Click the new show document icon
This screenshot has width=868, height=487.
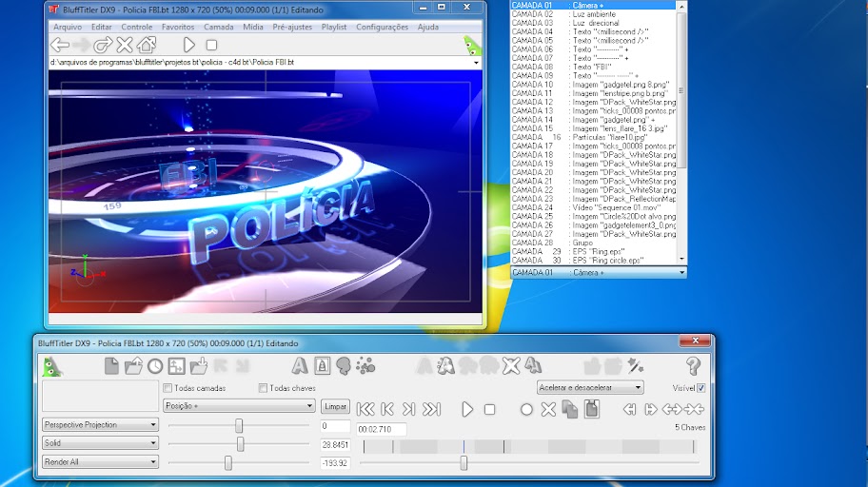coord(111,365)
